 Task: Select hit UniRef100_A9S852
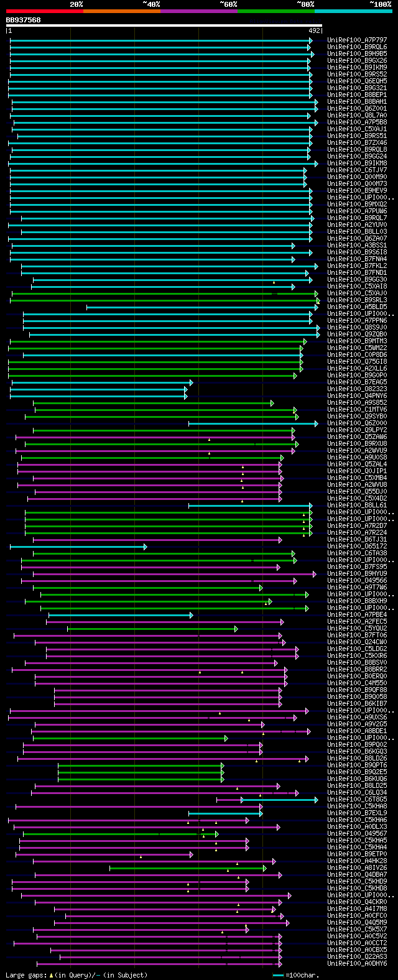[357, 402]
